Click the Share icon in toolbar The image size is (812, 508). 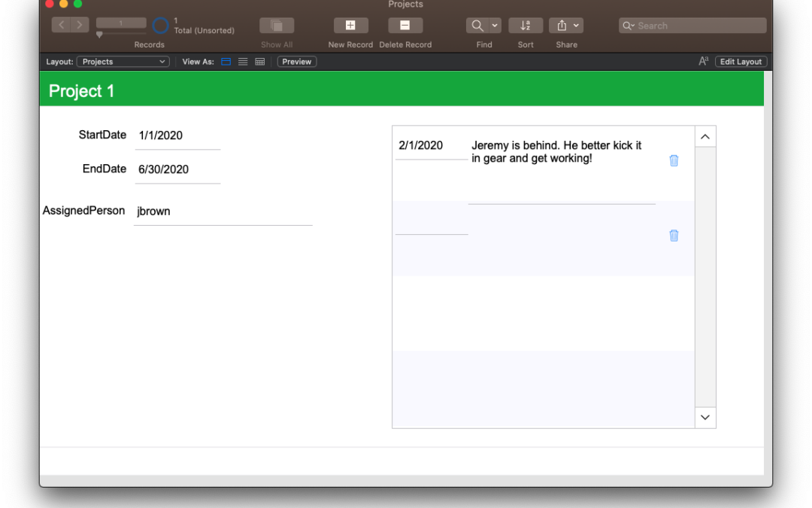point(561,26)
